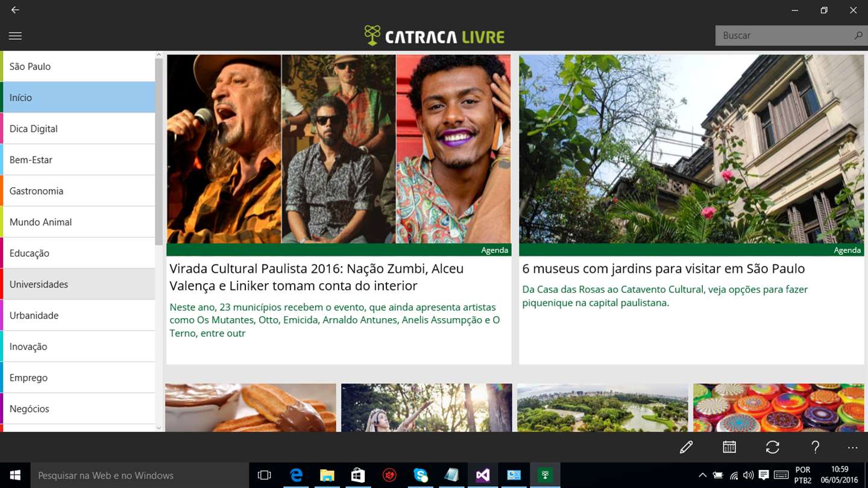Click the sidebar scrollbar thumb

tap(159, 152)
